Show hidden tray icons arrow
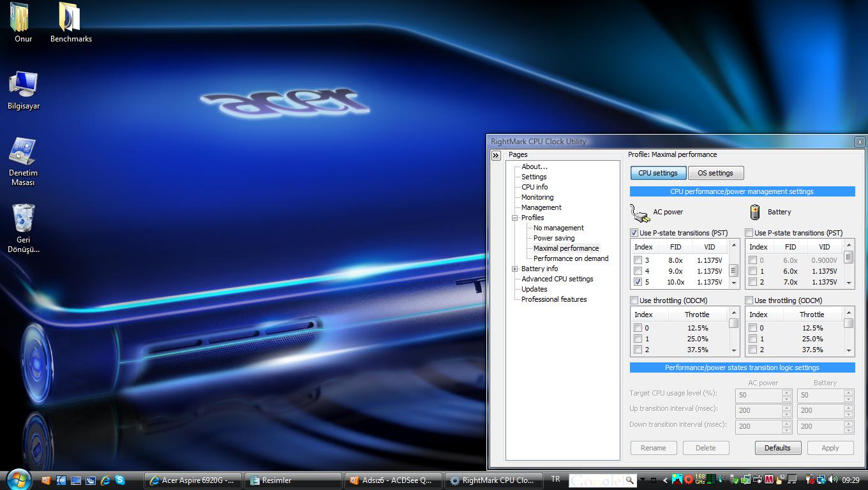The image size is (868, 490). click(664, 480)
